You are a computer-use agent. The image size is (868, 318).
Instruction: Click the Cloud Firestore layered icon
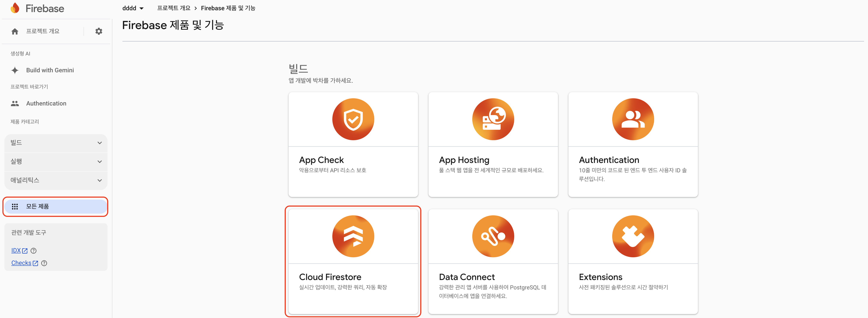pyautogui.click(x=353, y=236)
